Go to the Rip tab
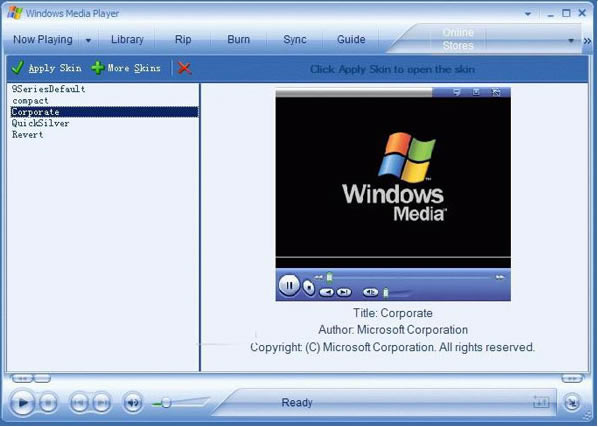 click(x=183, y=39)
